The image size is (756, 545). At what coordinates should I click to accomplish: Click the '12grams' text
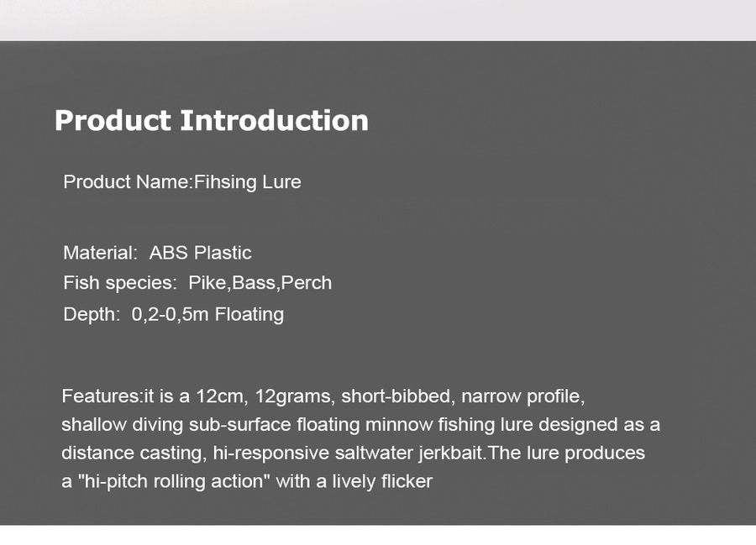pyautogui.click(x=292, y=396)
